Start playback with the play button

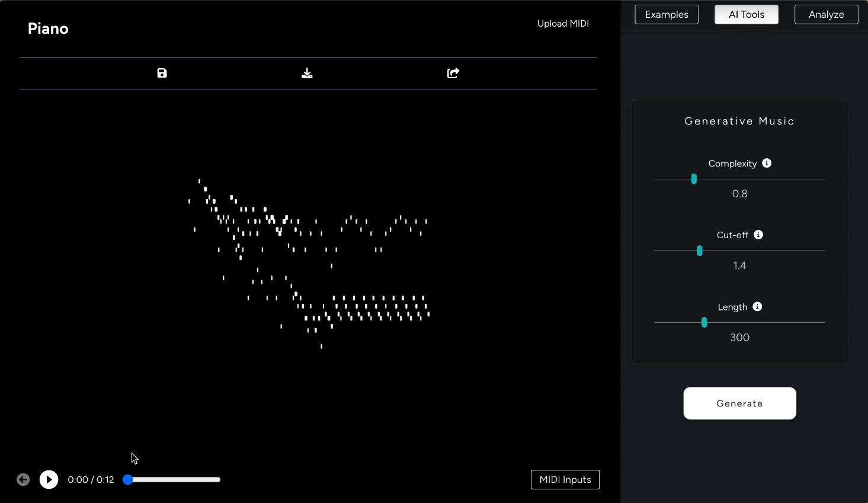[49, 479]
